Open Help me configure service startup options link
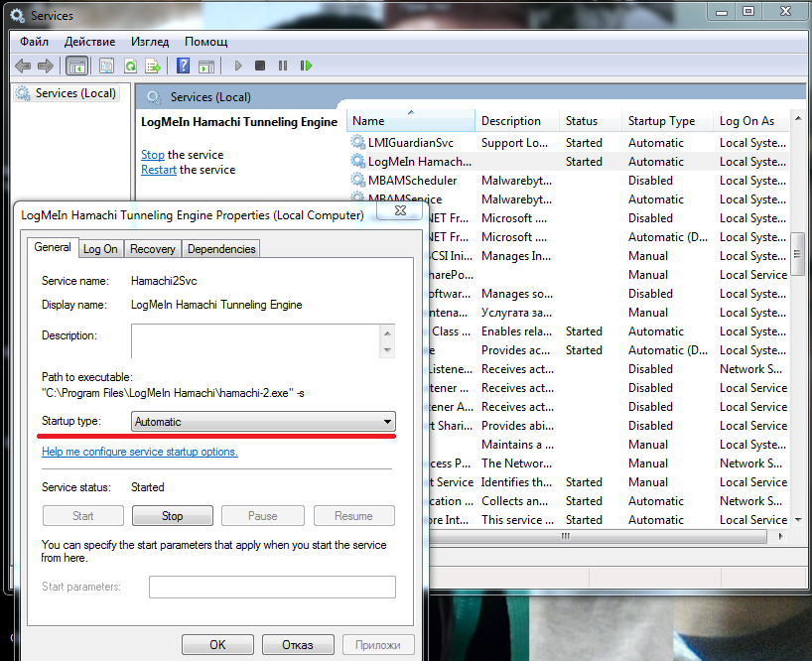This screenshot has height=661, width=812. click(140, 452)
